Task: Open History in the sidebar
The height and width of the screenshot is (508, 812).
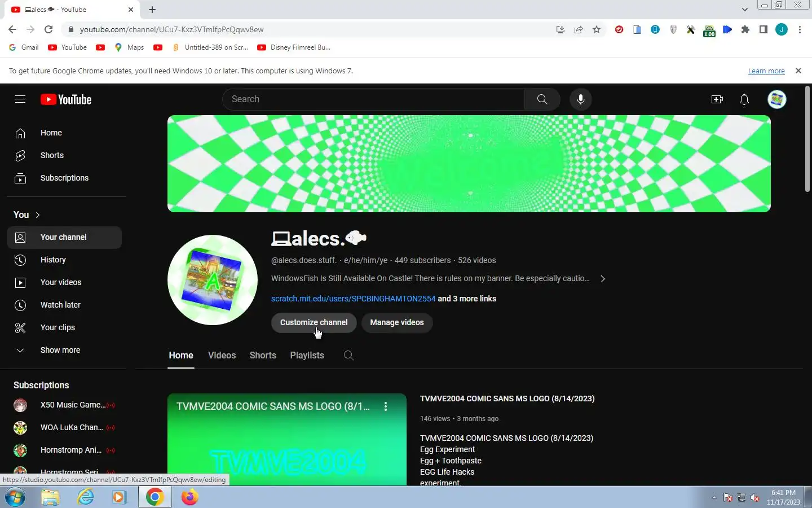Action: click(x=64, y=260)
